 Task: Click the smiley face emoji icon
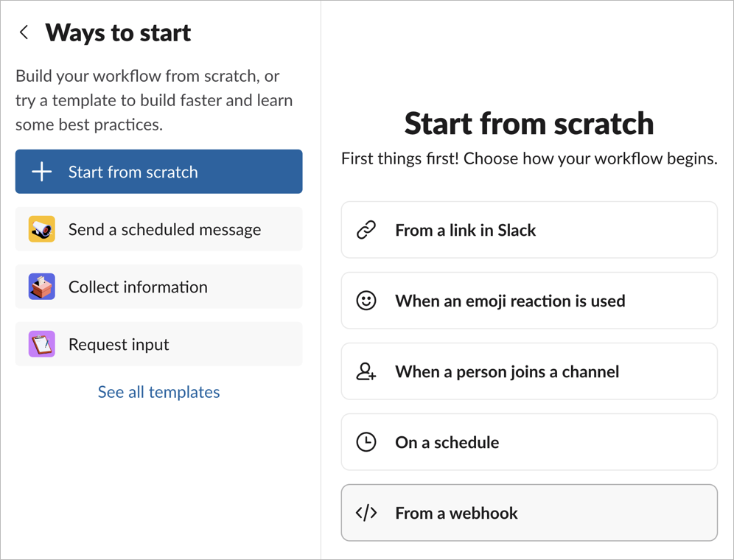(366, 301)
